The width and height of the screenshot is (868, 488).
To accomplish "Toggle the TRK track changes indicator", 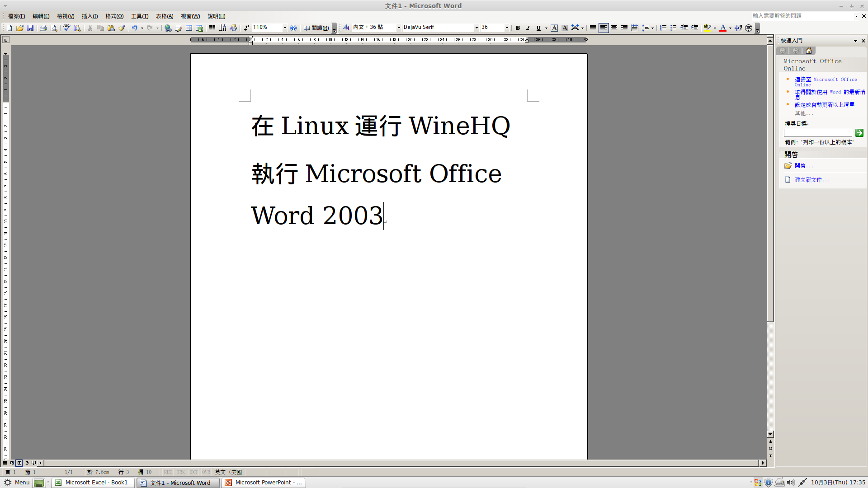I will click(181, 472).
